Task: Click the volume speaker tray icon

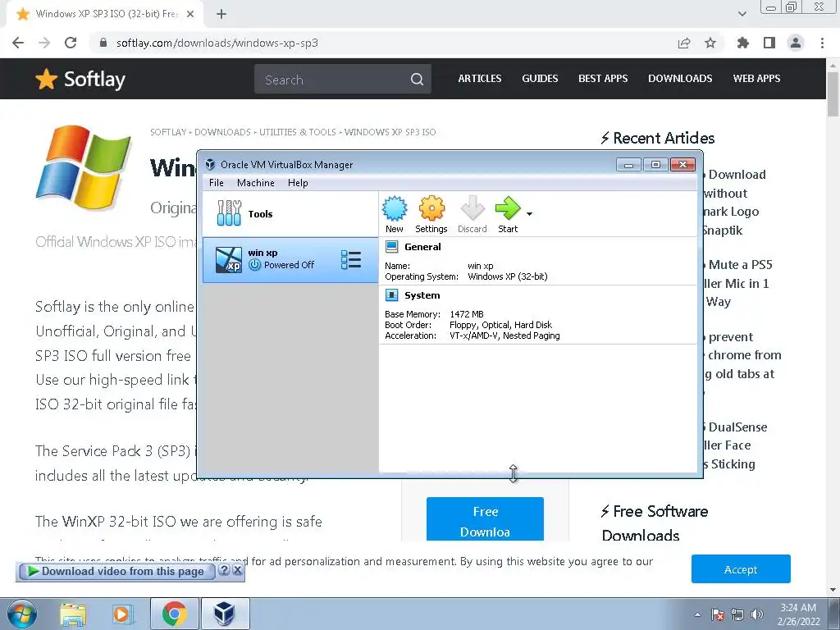Action: [757, 614]
